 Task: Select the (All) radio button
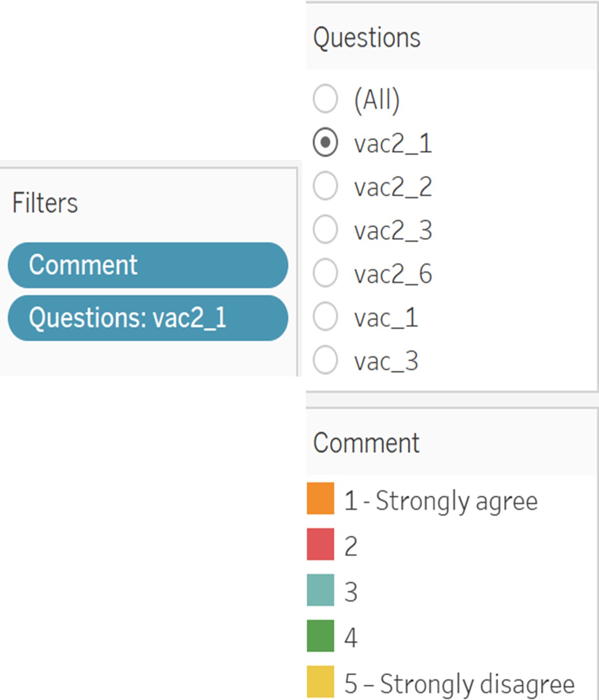coord(325,98)
